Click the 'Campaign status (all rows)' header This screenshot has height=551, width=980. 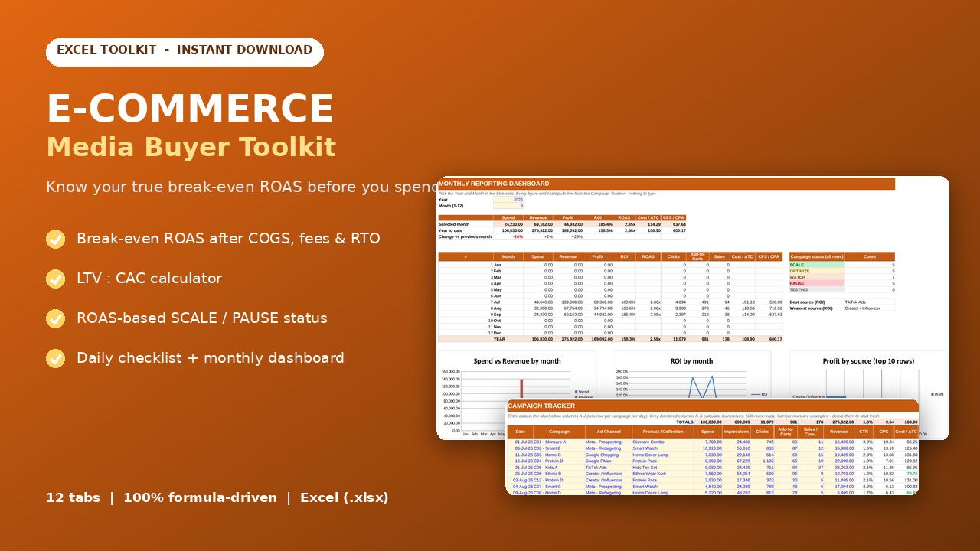(x=816, y=257)
